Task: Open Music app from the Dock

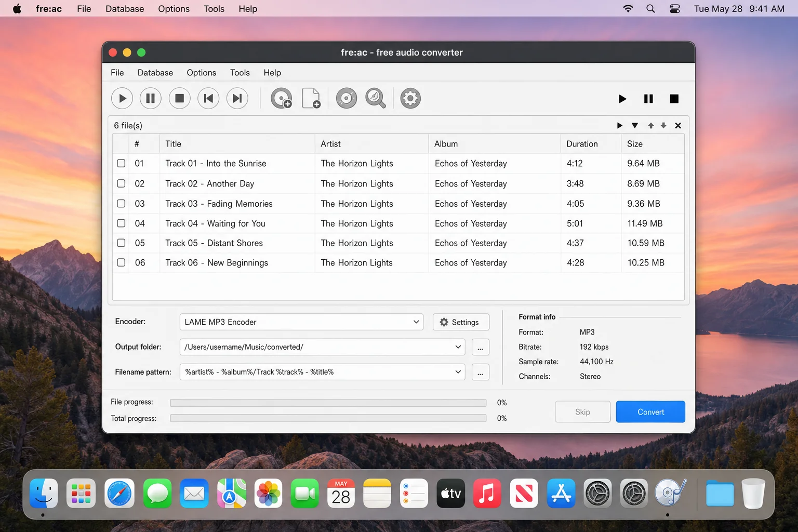Action: [487, 494]
